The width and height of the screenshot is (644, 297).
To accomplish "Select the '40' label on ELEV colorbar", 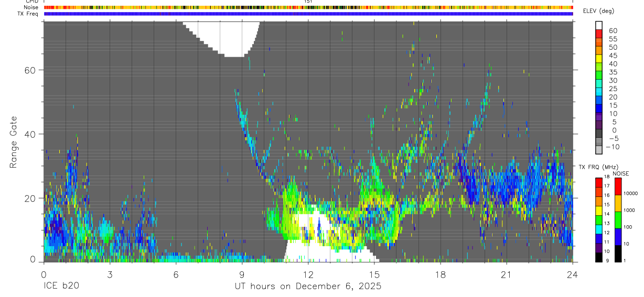I will pos(613,64).
